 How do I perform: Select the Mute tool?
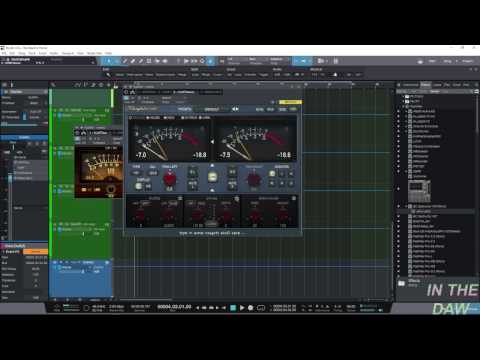click(x=149, y=61)
